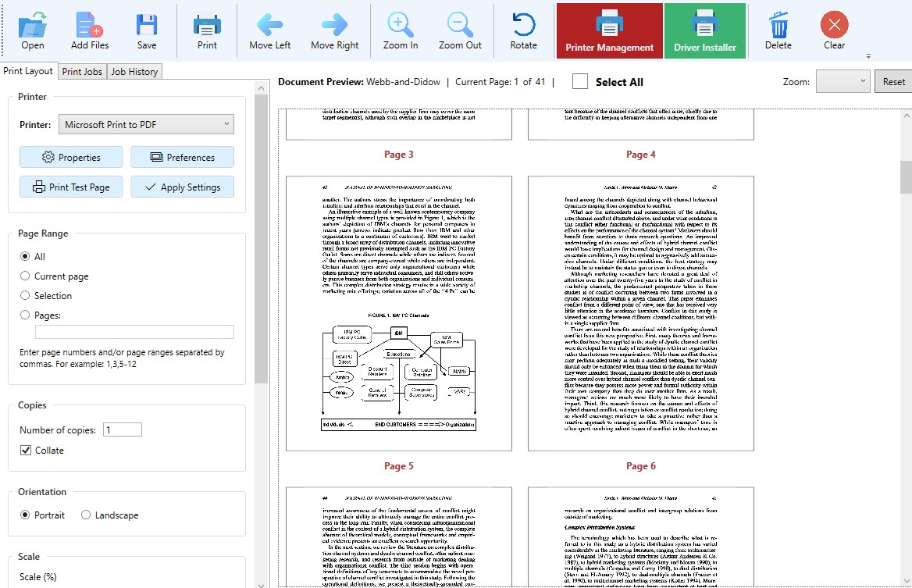Launch the Driver Installer
The image size is (912, 588).
(x=704, y=30)
